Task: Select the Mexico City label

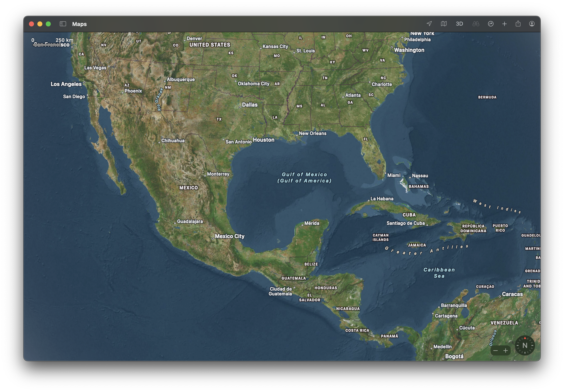Action: pos(230,236)
